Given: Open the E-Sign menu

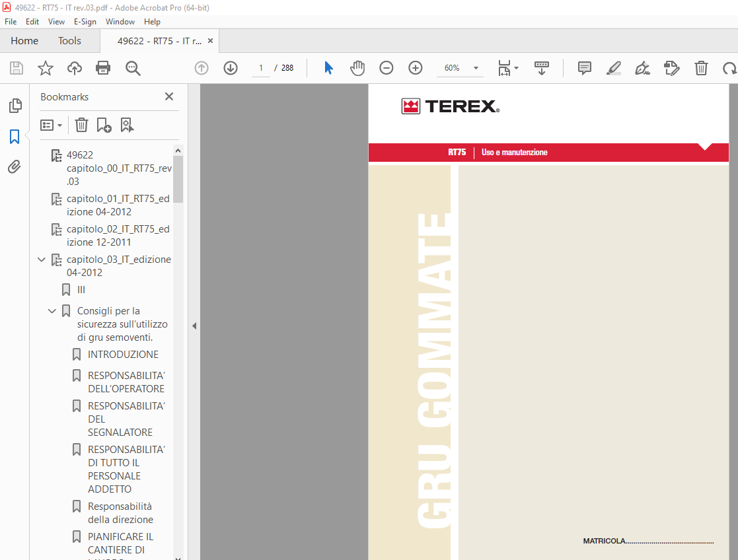Looking at the screenshot, I should (85, 22).
